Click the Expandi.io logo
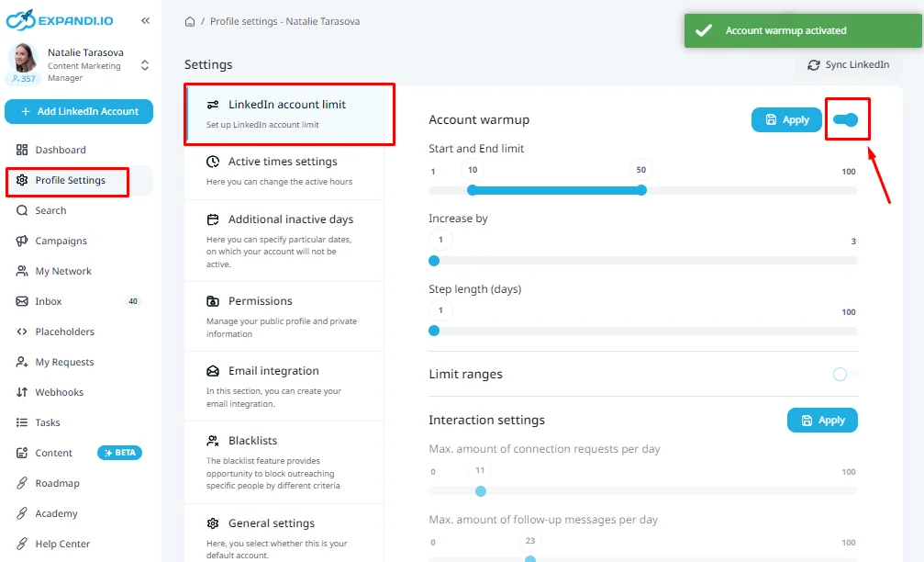 coord(60,20)
